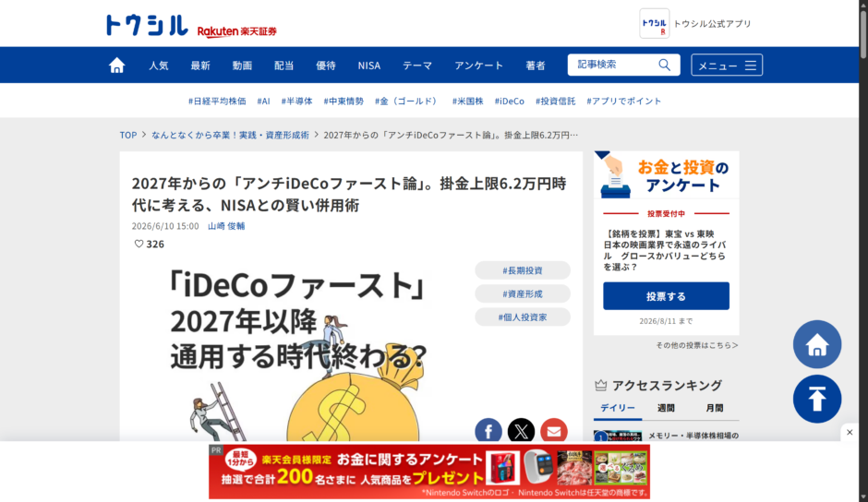
Task: Open the お金に関するアンケート PR banner
Action: [429, 472]
